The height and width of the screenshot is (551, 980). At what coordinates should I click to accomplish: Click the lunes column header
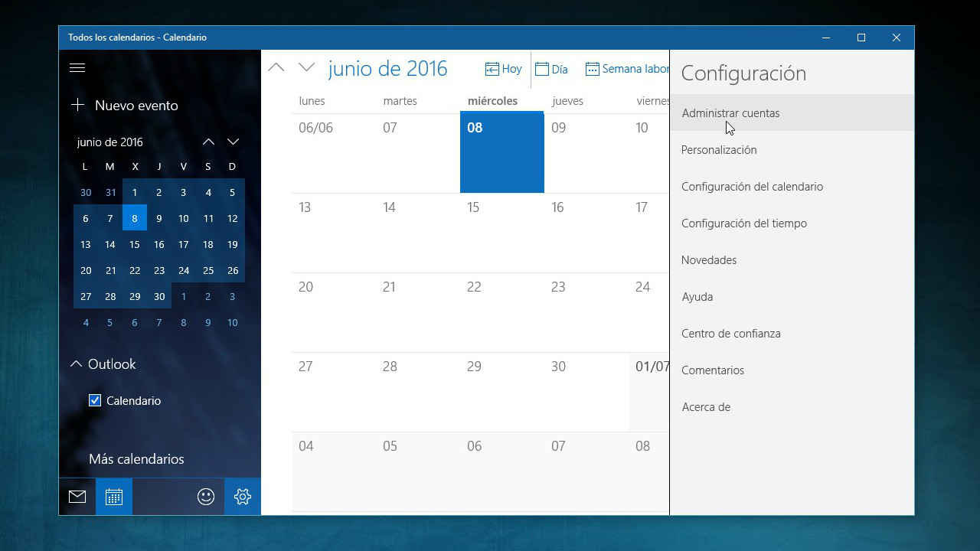[x=312, y=101]
